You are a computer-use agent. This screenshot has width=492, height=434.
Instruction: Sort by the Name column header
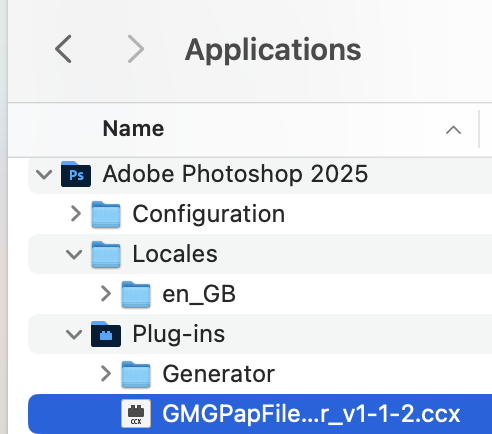tap(133, 128)
